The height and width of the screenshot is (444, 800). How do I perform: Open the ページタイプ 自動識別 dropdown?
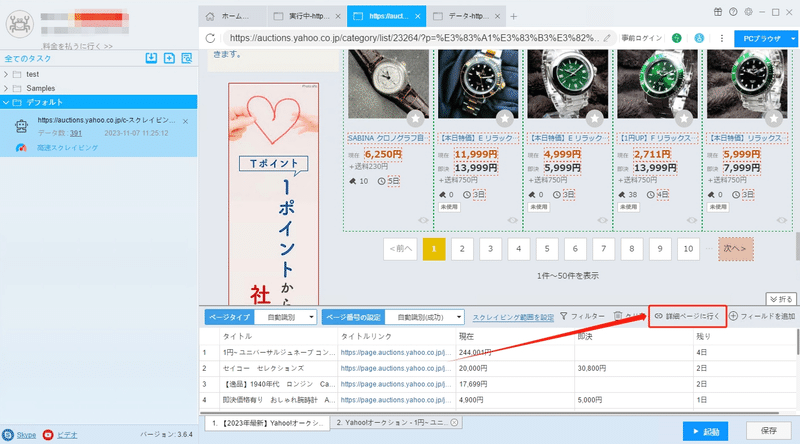tap(285, 317)
